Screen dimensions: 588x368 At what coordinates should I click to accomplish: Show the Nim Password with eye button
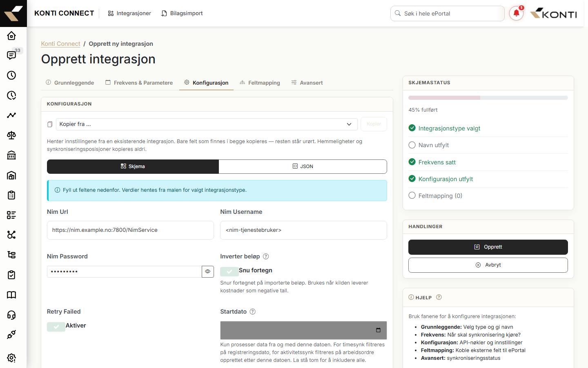coord(208,272)
